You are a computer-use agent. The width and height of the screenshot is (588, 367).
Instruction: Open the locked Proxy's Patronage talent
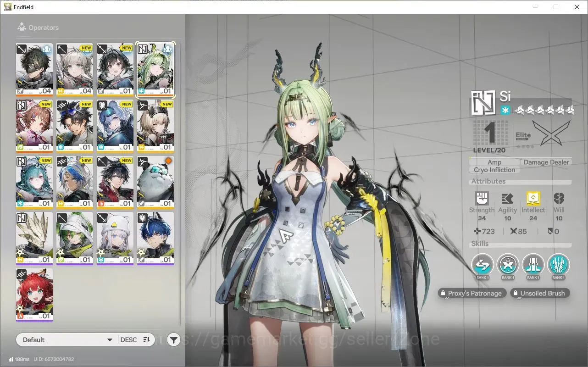pos(472,293)
